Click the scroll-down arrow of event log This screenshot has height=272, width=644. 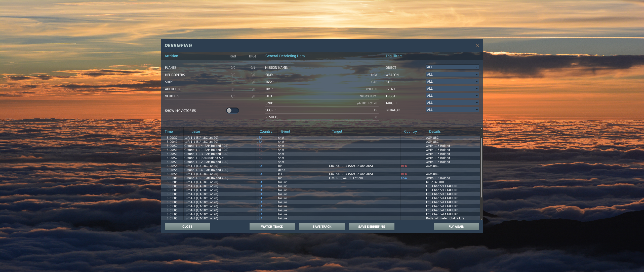[x=481, y=219]
